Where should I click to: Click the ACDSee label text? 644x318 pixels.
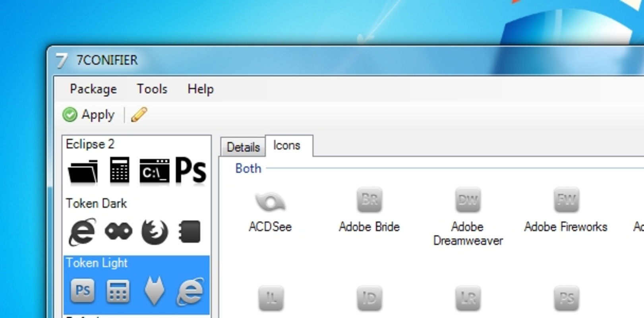(270, 227)
